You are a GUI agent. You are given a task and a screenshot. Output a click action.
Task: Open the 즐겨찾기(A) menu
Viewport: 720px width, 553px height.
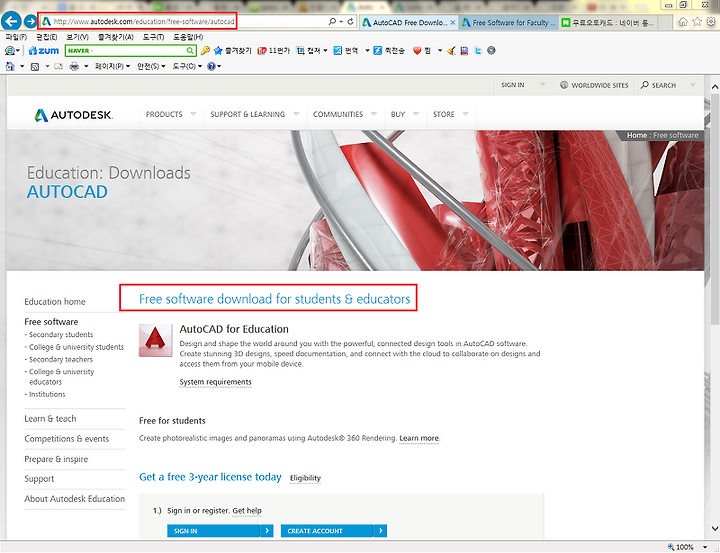click(x=115, y=37)
